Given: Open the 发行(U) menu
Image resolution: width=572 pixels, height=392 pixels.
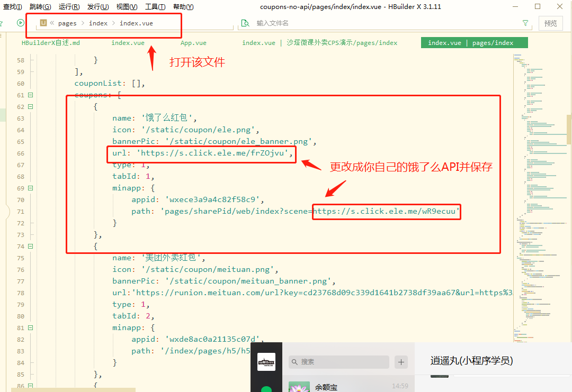Looking at the screenshot, I should (x=98, y=6).
